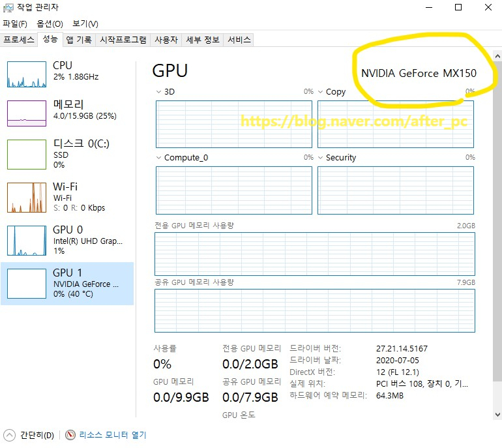Click the '0.0/7.9GB' shared memory value
The height and width of the screenshot is (448, 502).
pos(250,397)
